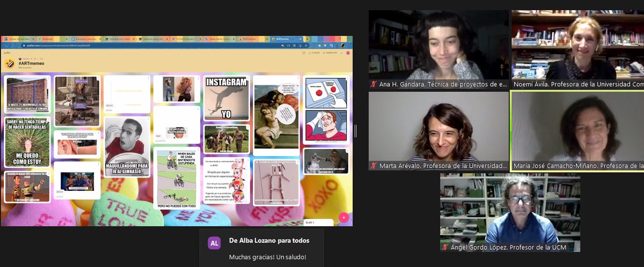Image resolution: width=644 pixels, height=267 pixels.
Task: Click the heart like icon in Padlet header
Action: (304, 53)
